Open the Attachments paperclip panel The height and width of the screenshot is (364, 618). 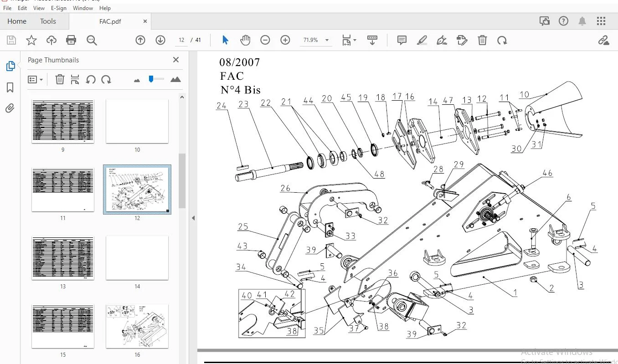(x=10, y=108)
